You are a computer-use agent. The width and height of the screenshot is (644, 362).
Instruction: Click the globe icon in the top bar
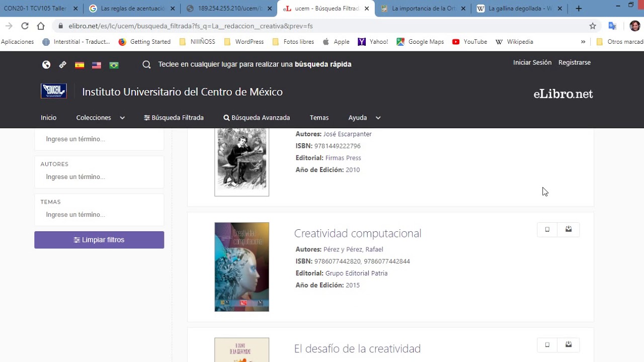(x=46, y=64)
